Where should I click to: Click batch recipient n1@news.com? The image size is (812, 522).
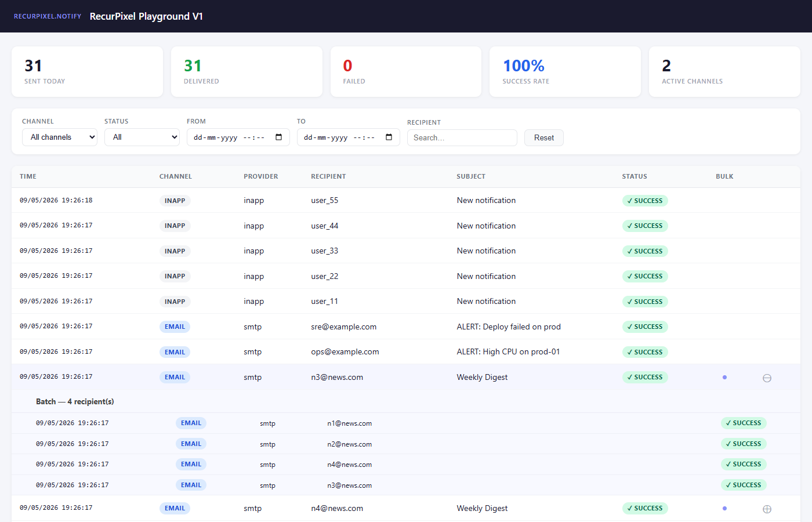pos(350,424)
